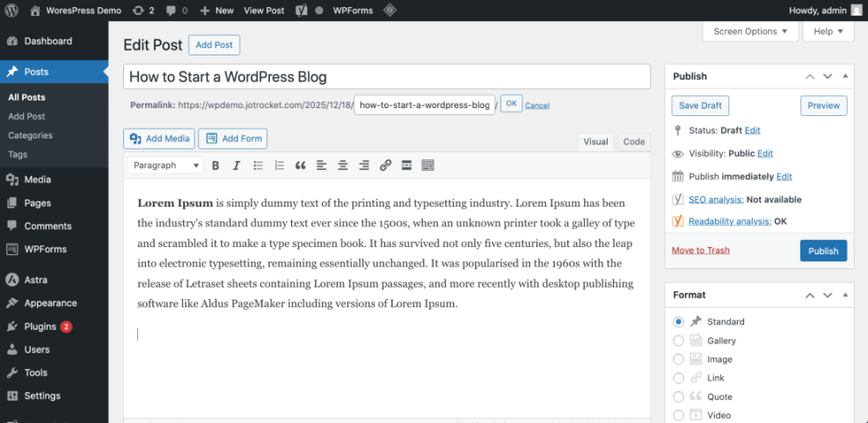Align text right
868x423 pixels.
click(364, 165)
